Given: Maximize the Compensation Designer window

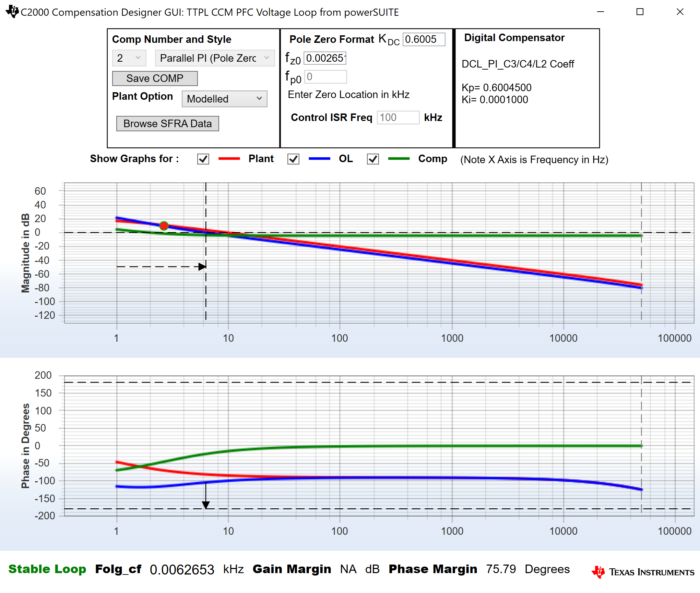Looking at the screenshot, I should 640,12.
